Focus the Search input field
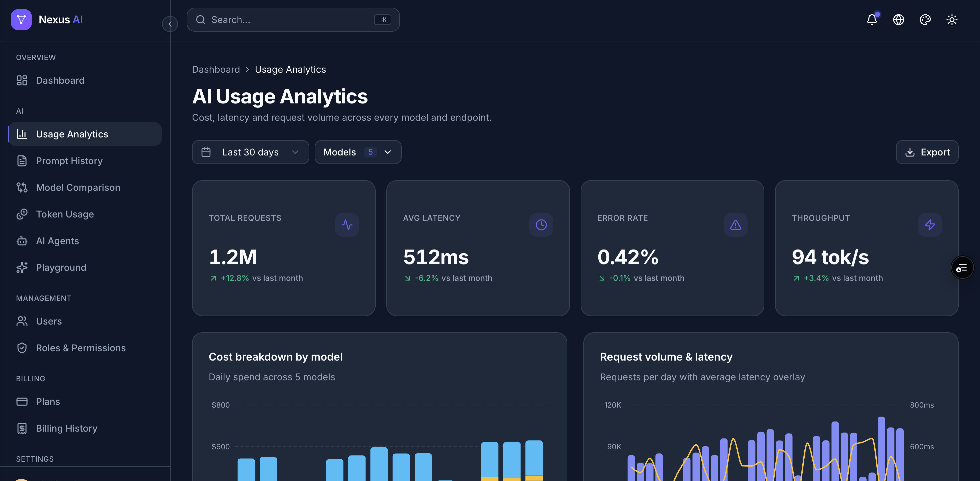 coord(293,19)
